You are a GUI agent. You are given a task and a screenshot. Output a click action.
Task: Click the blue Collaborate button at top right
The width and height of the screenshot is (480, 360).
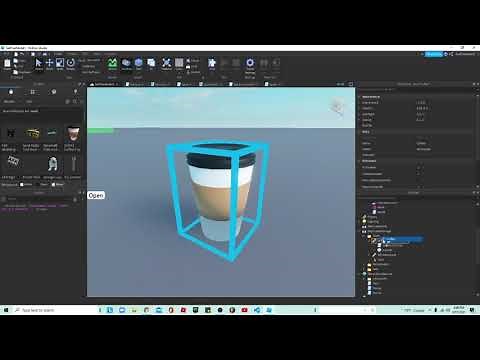[433, 54]
